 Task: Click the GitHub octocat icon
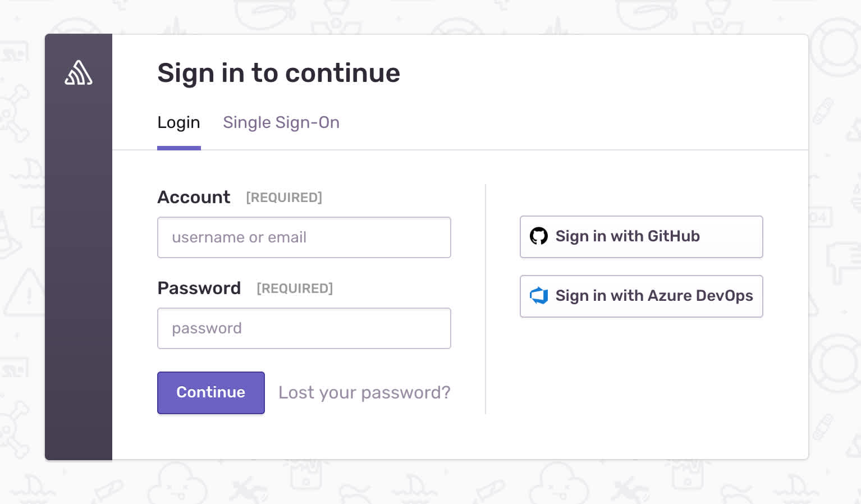pos(539,236)
